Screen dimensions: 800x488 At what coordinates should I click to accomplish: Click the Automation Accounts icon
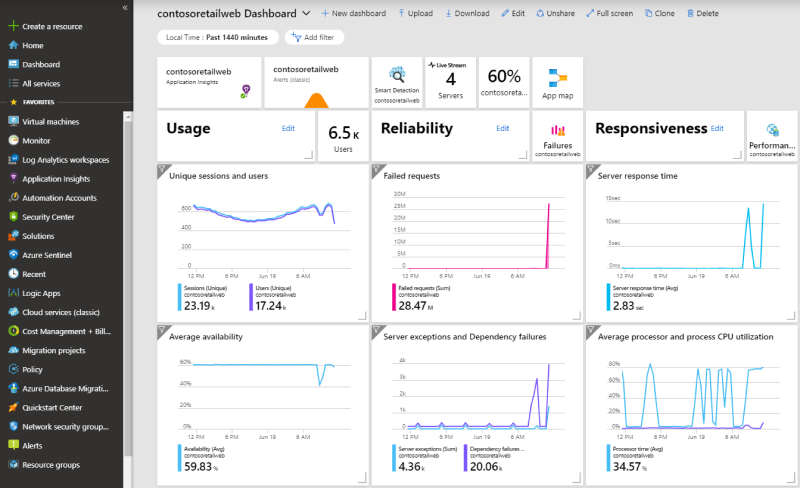point(13,198)
